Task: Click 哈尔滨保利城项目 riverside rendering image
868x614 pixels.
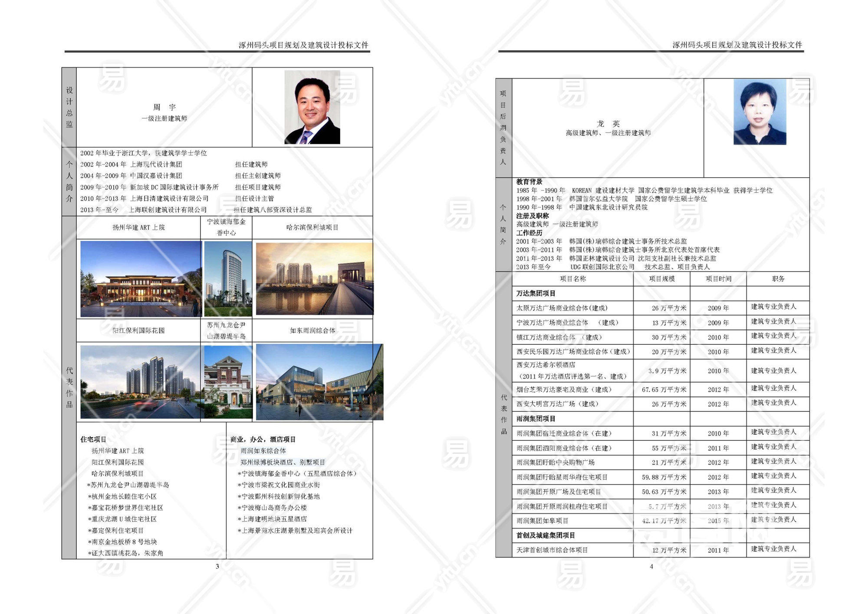Action: tap(314, 279)
